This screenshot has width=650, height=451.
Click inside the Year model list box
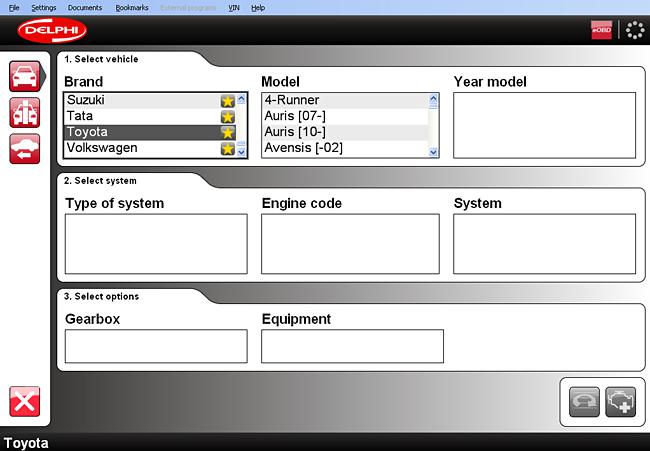tap(544, 125)
